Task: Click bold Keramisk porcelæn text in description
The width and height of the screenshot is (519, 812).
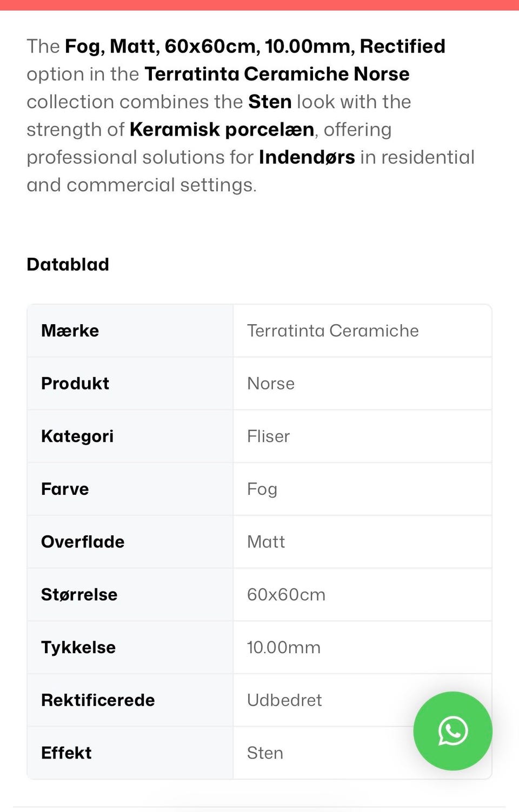Action: [222, 130]
